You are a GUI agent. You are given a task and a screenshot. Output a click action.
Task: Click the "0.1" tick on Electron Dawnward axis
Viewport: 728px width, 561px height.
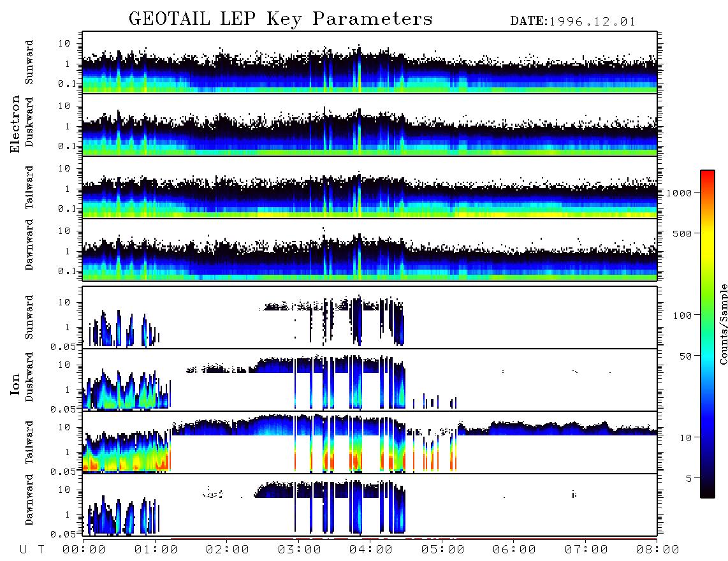click(x=68, y=271)
